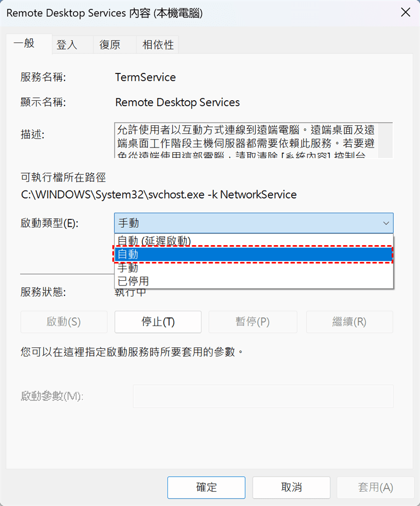This screenshot has width=420, height=506.
Task: Switch to the 復原 tab
Action: pos(110,45)
